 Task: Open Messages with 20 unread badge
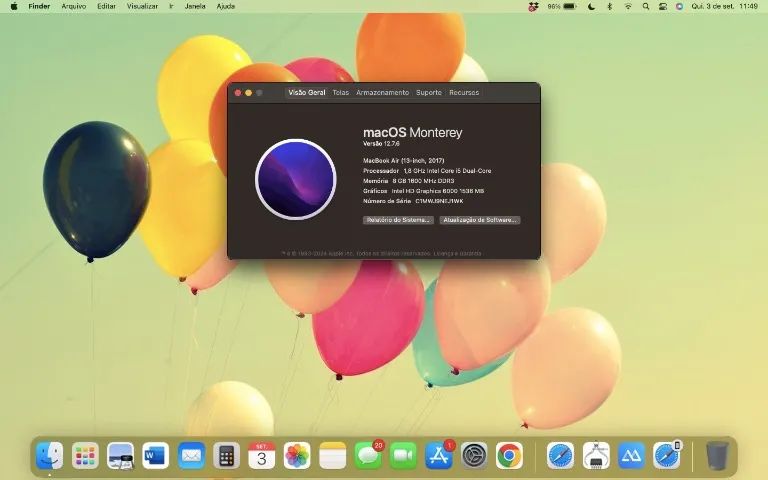(x=368, y=456)
